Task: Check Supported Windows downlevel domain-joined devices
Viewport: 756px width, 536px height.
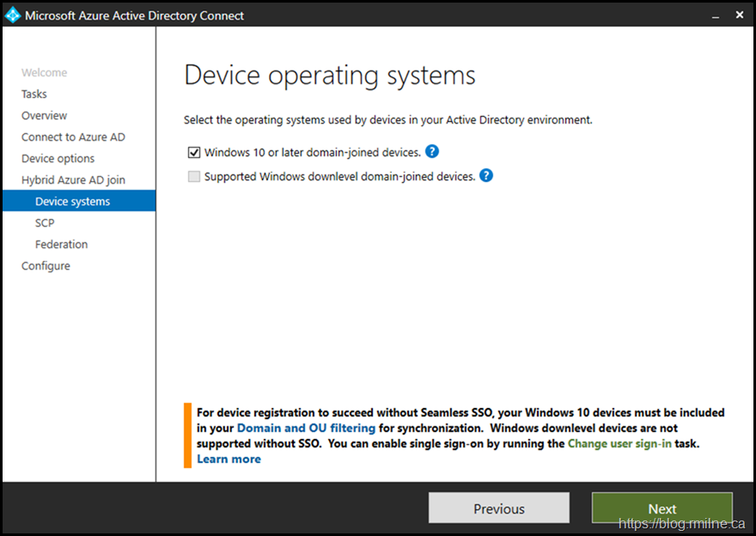Action: (193, 177)
